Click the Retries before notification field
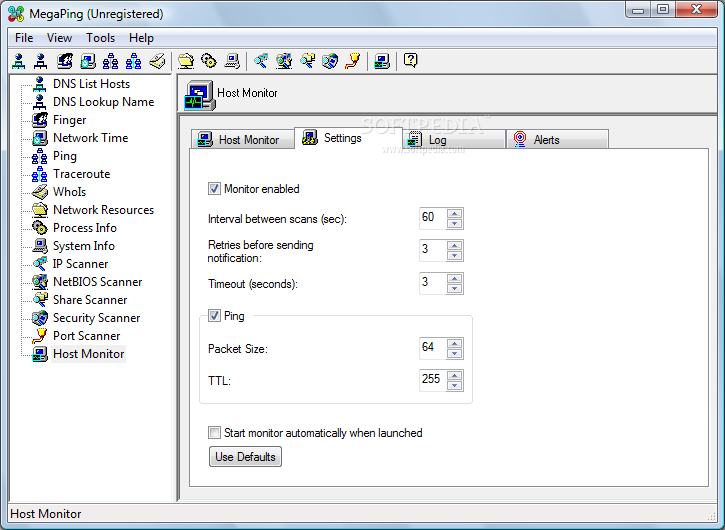Image resolution: width=725 pixels, height=530 pixels. pyautogui.click(x=433, y=251)
